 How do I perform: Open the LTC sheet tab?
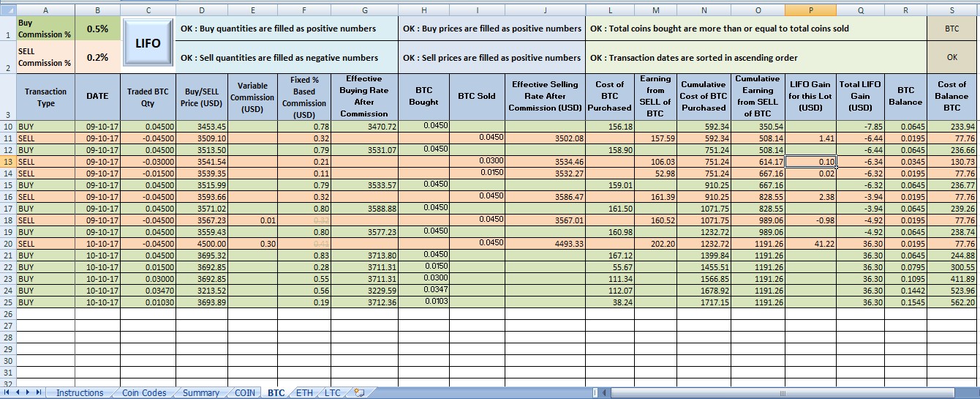pyautogui.click(x=333, y=393)
